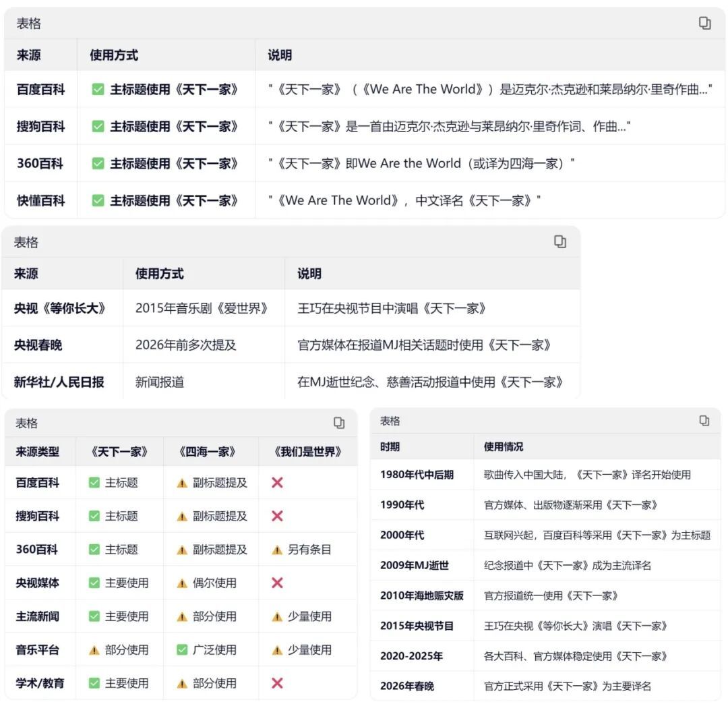Select the 时期 column header
728x704 pixels.
coord(390,446)
